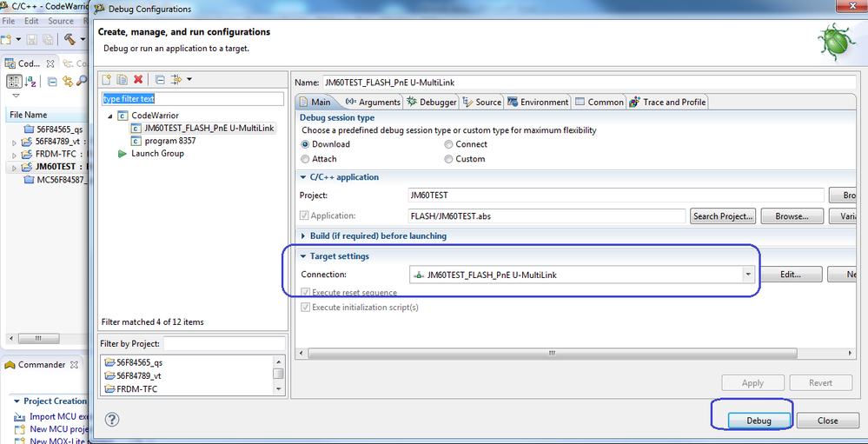Sort projects alphabetically with a-z icon

coord(30,82)
